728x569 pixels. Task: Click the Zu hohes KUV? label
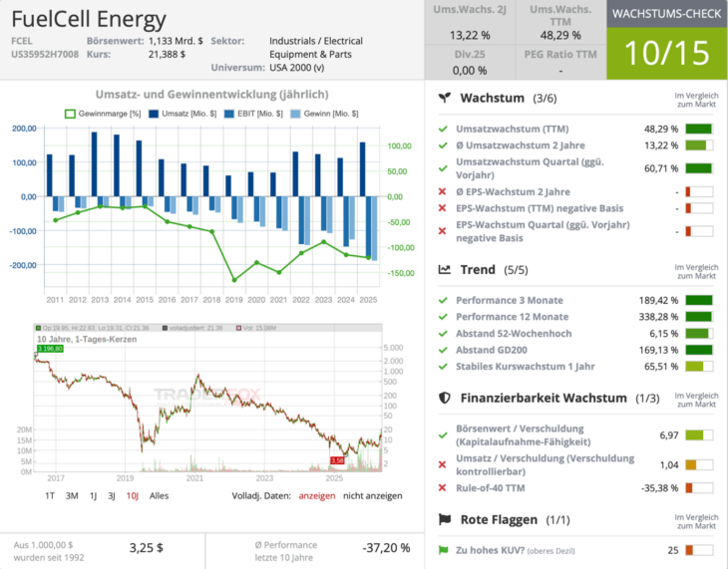point(491,550)
